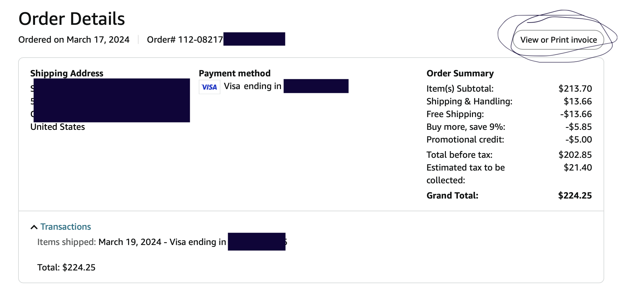Select the Estimated tax $21.40 value
Screen dimensions: 644x287
pyautogui.click(x=578, y=167)
